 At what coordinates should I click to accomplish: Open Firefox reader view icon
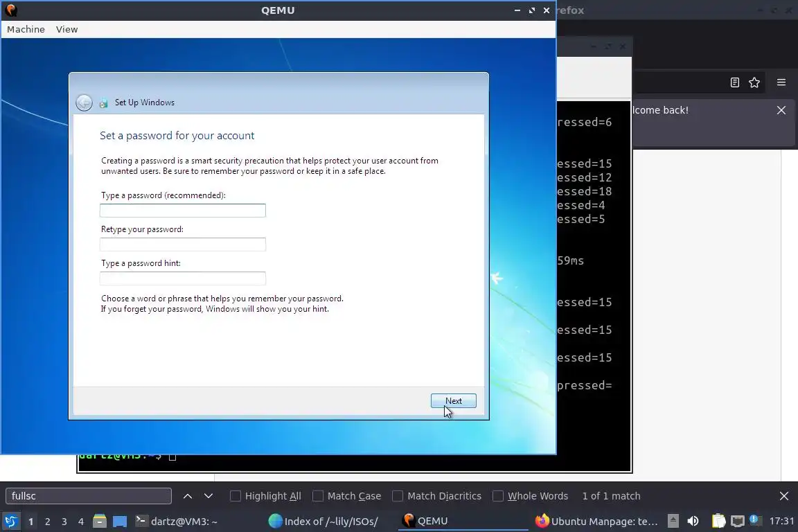pyautogui.click(x=734, y=82)
